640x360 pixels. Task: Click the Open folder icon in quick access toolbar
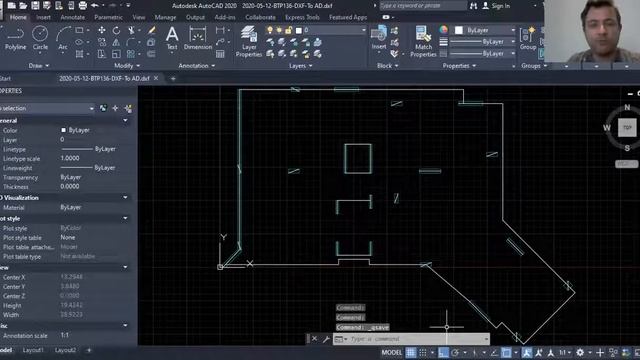point(23,6)
